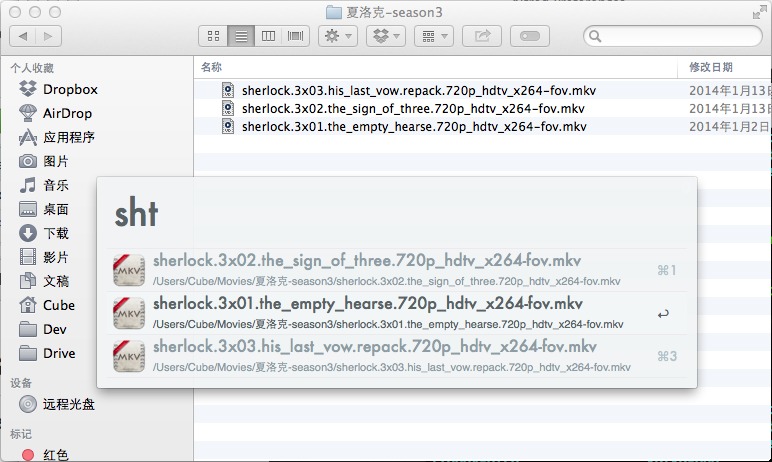
Task: Click the file icon of sherlock.3x01 row
Action: point(227,127)
